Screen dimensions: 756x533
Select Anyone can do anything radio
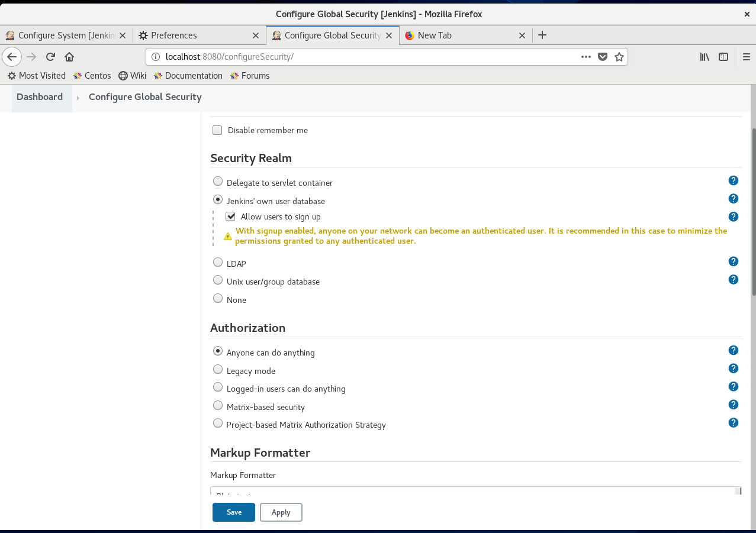coord(218,351)
